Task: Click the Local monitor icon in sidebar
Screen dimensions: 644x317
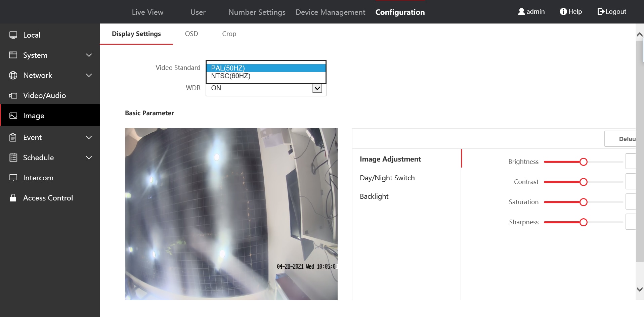Action: (x=13, y=35)
